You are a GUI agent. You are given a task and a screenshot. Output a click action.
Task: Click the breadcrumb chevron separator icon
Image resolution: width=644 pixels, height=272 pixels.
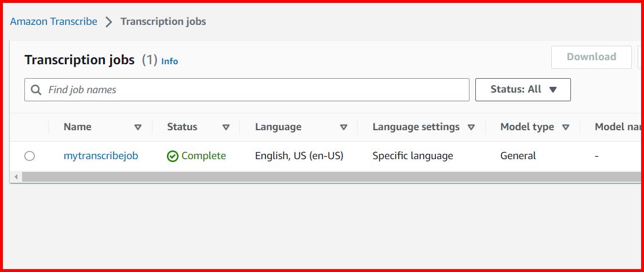tap(109, 22)
